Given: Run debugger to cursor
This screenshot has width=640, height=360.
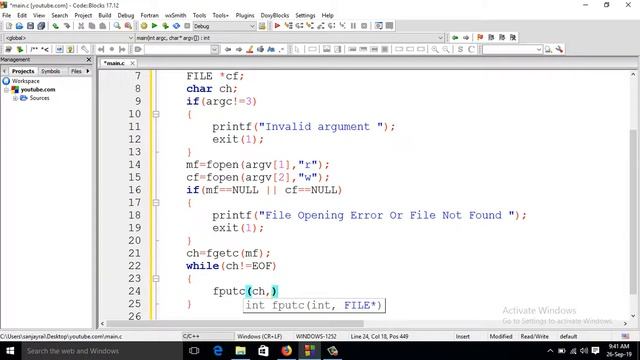Looking at the screenshot, I should [288, 26].
